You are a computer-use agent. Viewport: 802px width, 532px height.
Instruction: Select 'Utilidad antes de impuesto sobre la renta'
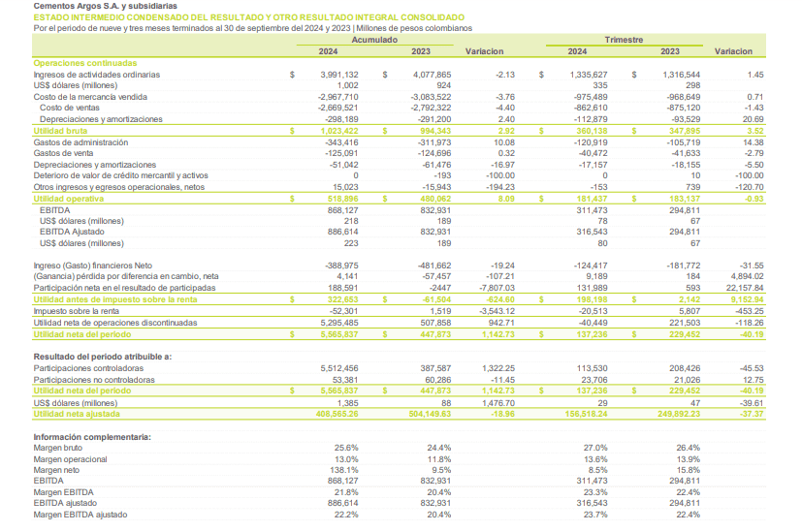115,300
